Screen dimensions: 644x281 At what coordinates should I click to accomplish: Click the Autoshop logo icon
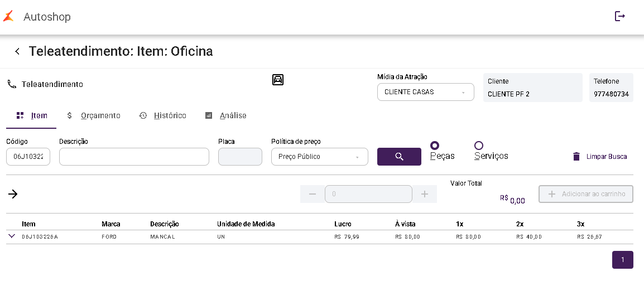point(8,16)
